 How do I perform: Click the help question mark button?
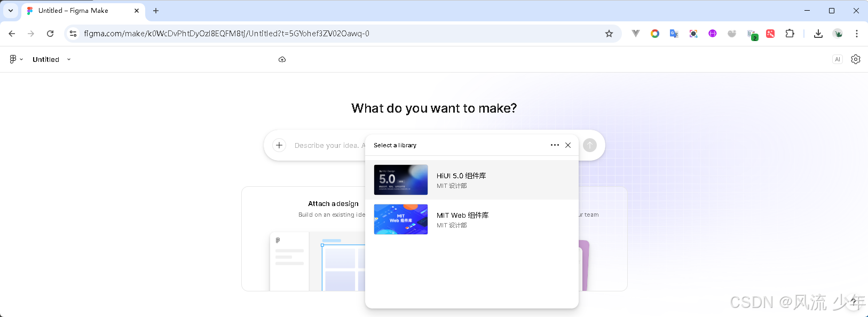[x=854, y=302]
